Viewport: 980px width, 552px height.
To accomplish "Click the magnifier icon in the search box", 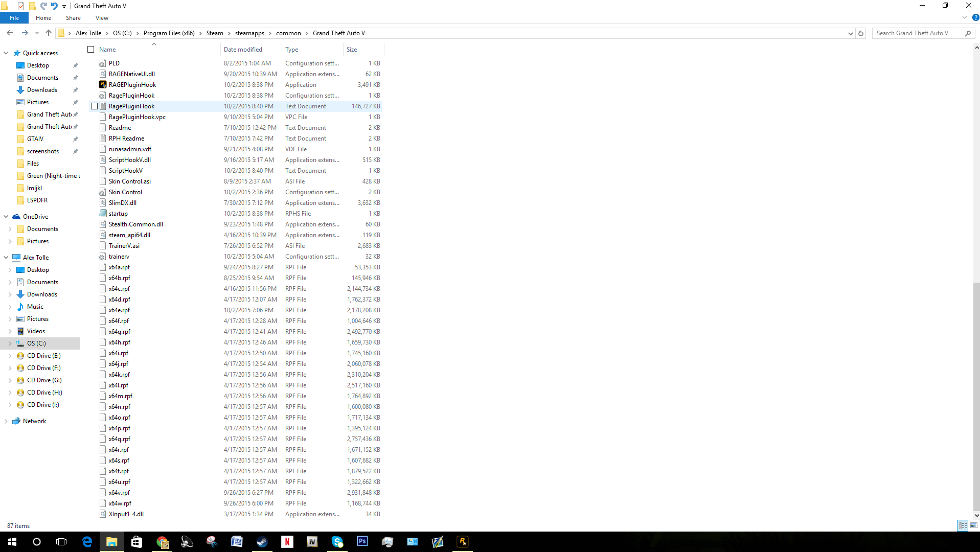I will tap(968, 33).
